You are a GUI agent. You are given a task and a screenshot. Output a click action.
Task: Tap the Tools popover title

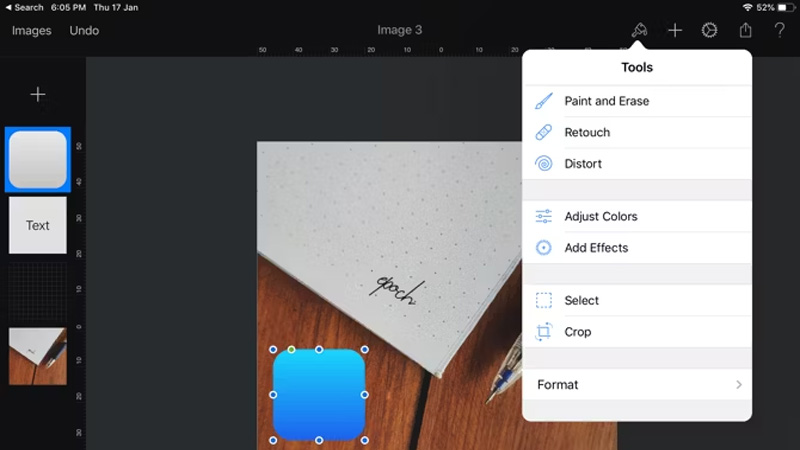[x=637, y=67]
